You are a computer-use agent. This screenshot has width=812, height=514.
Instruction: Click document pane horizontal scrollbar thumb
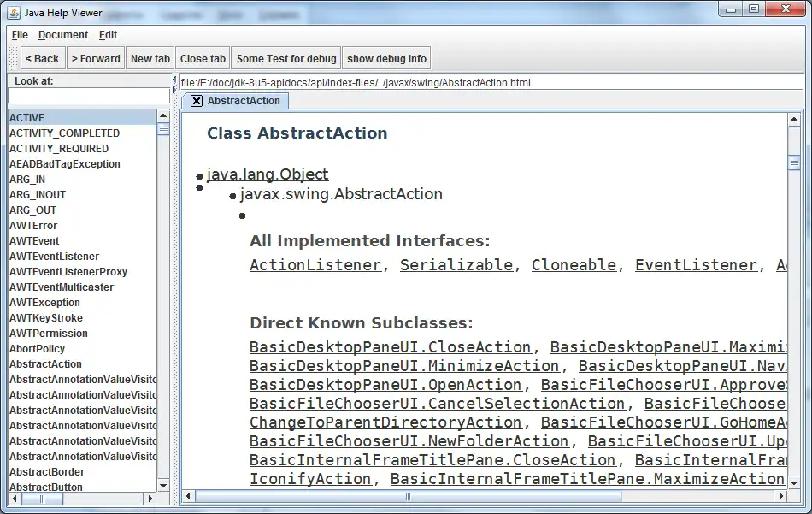408,496
